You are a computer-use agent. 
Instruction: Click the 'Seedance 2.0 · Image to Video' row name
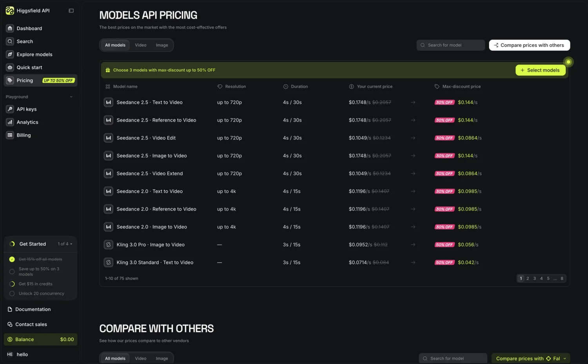[x=152, y=227]
